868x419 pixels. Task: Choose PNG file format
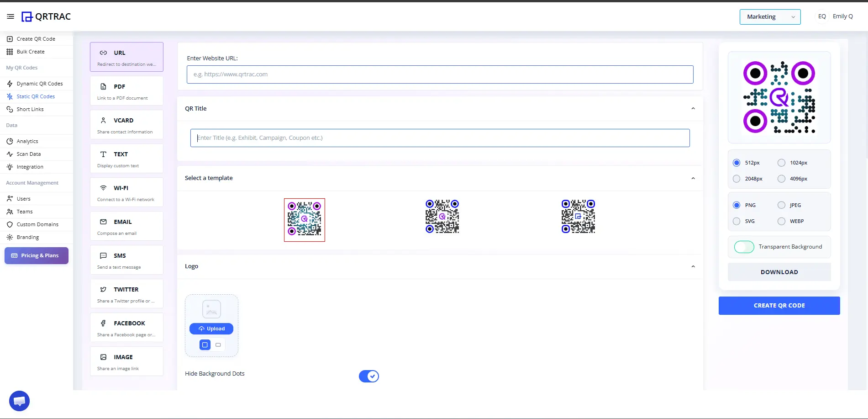click(x=736, y=205)
